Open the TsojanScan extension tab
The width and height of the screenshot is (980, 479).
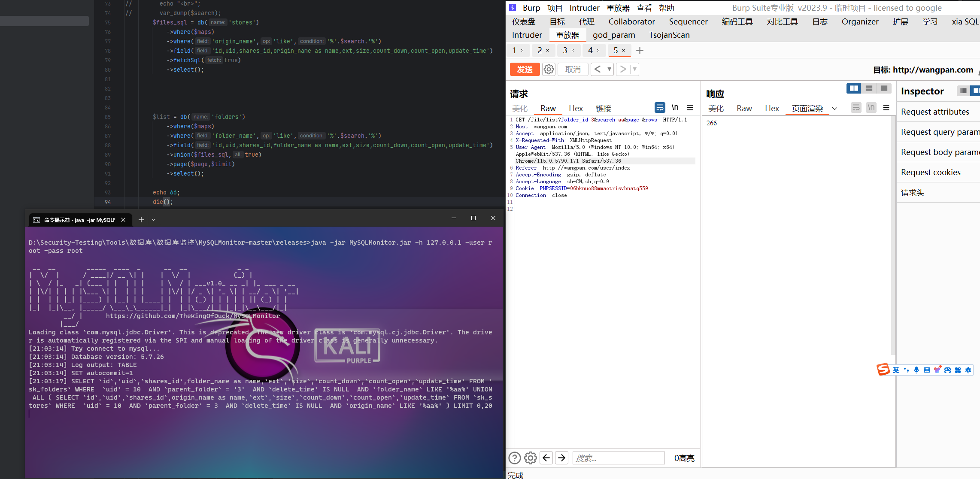[x=669, y=35]
